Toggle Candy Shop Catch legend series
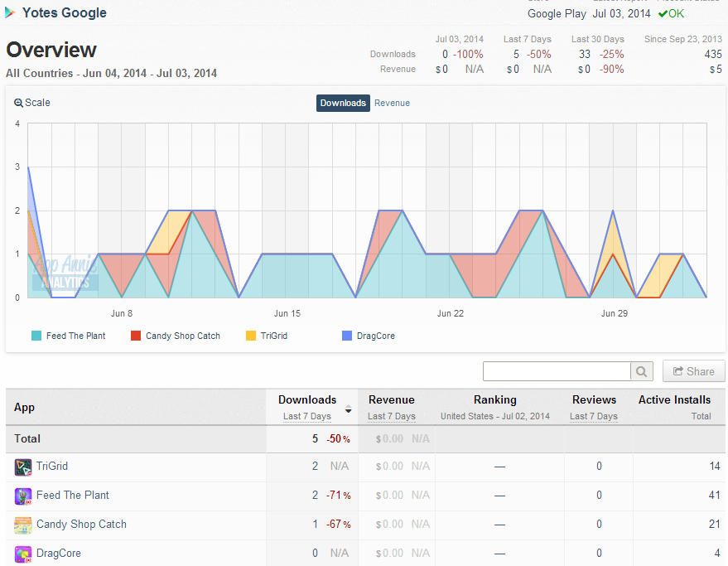 click(x=176, y=336)
